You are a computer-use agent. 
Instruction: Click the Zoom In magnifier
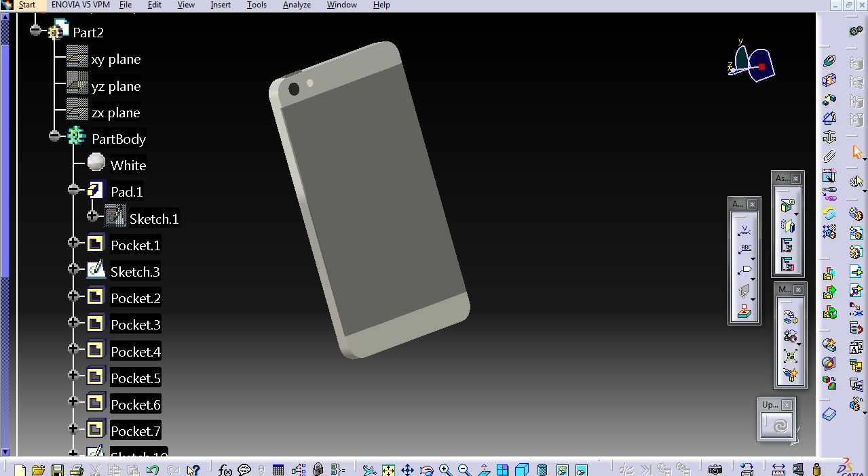click(x=445, y=470)
